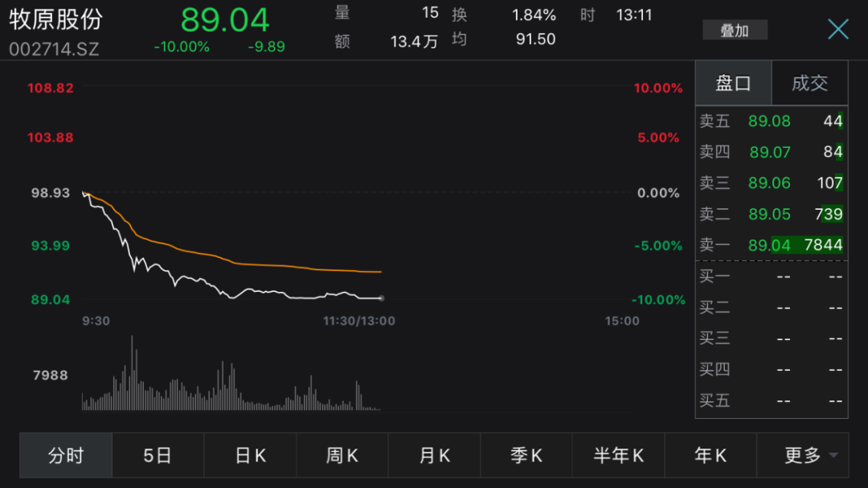Click the stock name 牧原股份
Viewport: 868px width, 488px height.
tap(56, 19)
